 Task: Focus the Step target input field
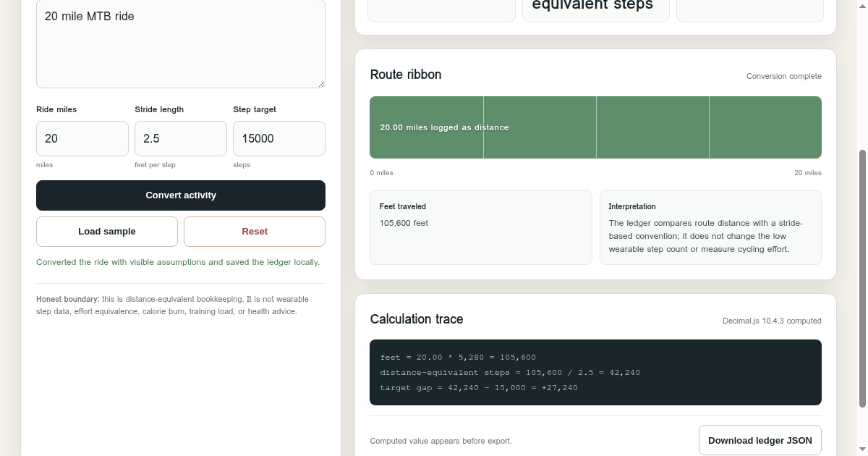(279, 138)
